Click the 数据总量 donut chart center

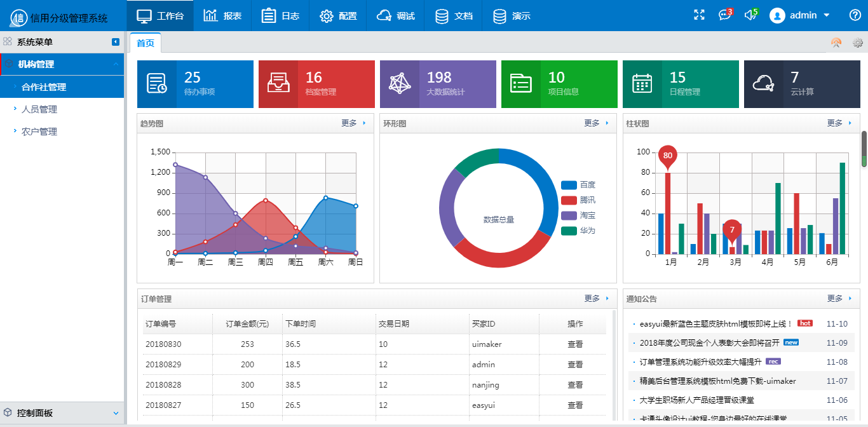pos(499,220)
